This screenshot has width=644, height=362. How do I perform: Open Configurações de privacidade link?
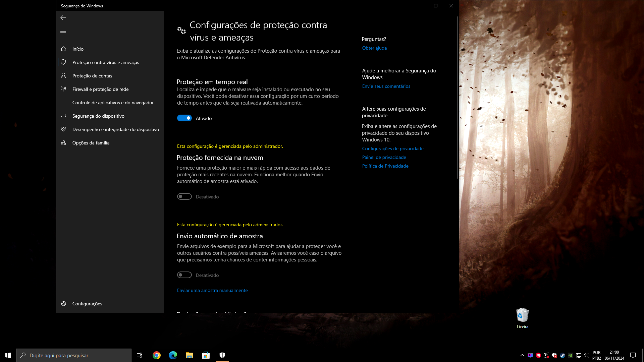(393, 148)
